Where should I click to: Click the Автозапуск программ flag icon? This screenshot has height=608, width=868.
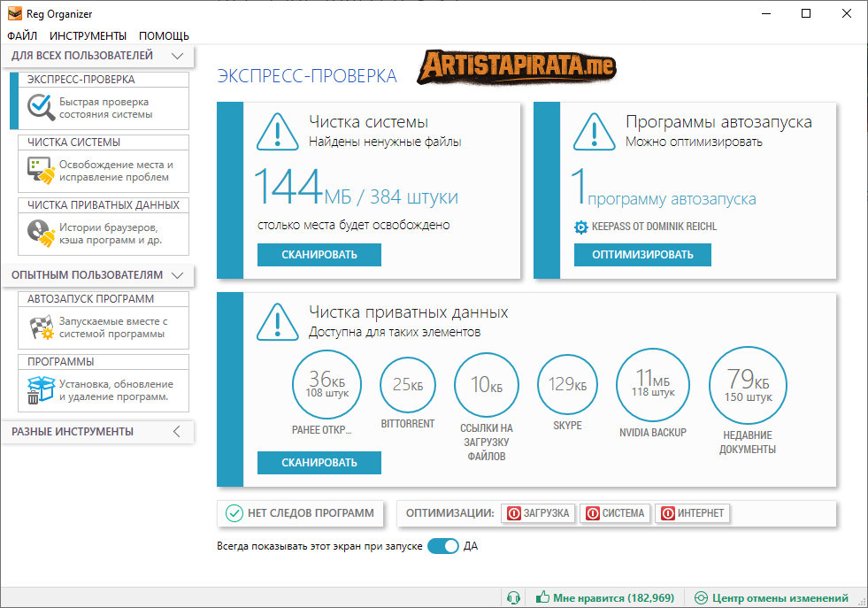pyautogui.click(x=41, y=327)
